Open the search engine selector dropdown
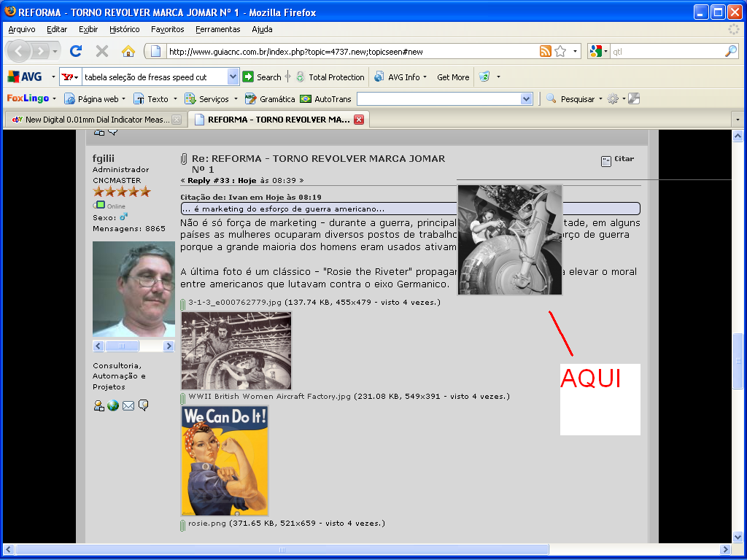The width and height of the screenshot is (747, 560). point(598,51)
